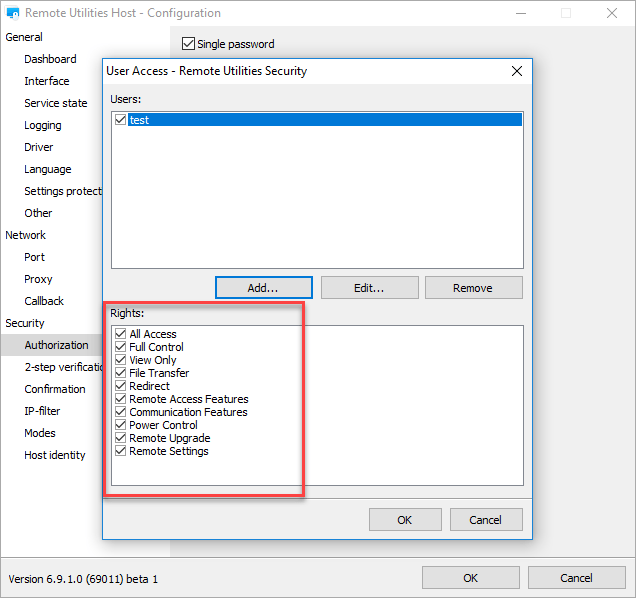The height and width of the screenshot is (598, 636).
Task: Toggle the Communication Features right
Action: pos(120,412)
